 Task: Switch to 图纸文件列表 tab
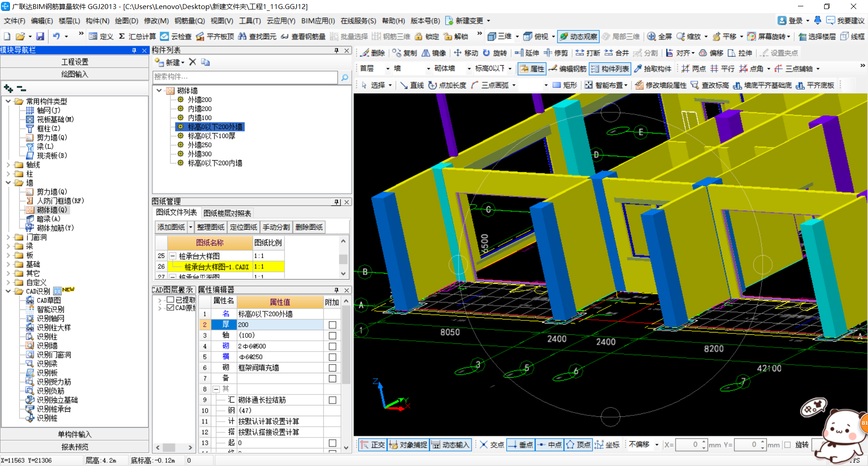(176, 213)
